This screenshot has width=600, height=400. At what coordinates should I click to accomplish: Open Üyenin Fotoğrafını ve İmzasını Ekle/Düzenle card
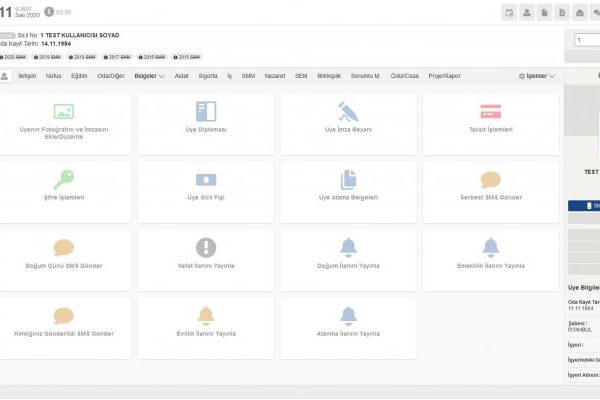tap(64, 124)
